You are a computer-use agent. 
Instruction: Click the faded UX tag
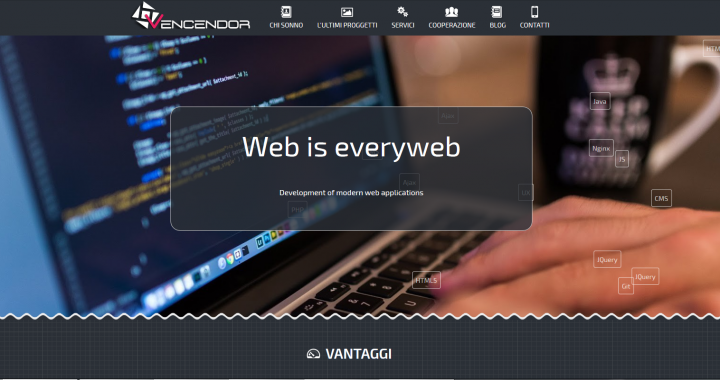pyautogui.click(x=526, y=192)
